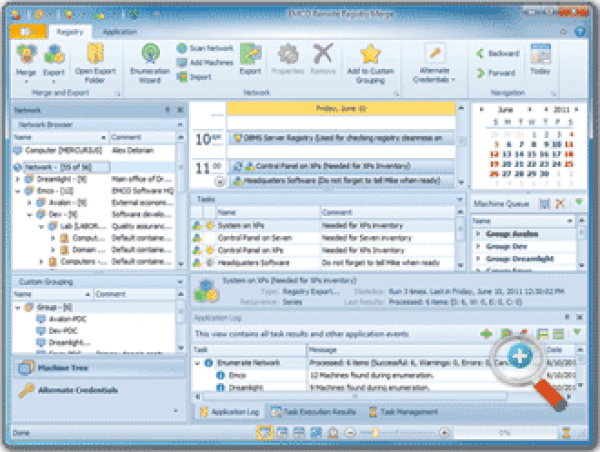This screenshot has height=452, width=600.
Task: Click the zoom in plus button
Action: pyautogui.click(x=444, y=433)
